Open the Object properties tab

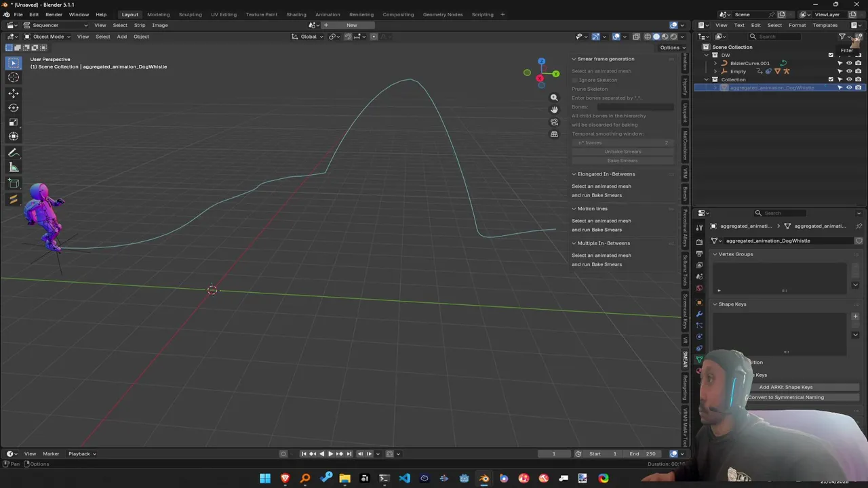point(699,302)
